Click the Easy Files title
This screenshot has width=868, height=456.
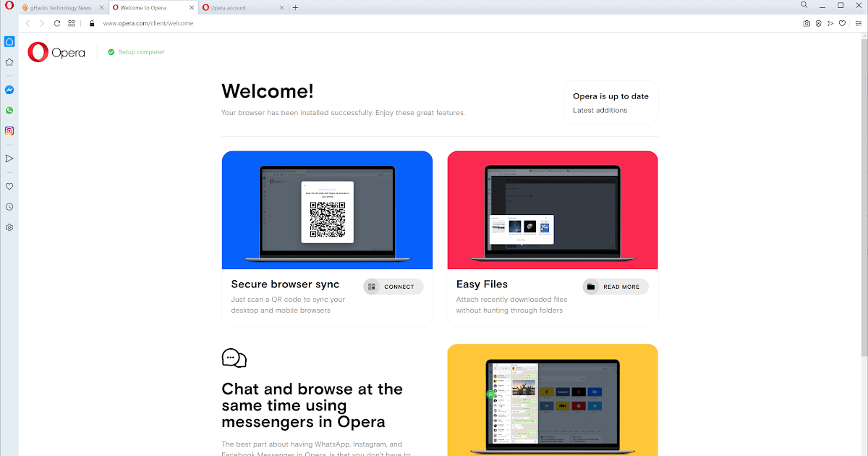[482, 284]
